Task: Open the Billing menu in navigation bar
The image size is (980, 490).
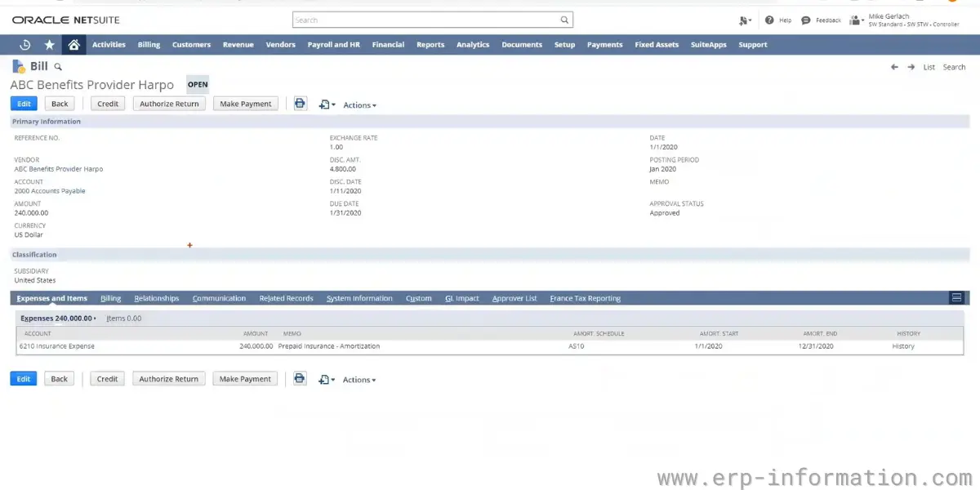Action: click(149, 45)
